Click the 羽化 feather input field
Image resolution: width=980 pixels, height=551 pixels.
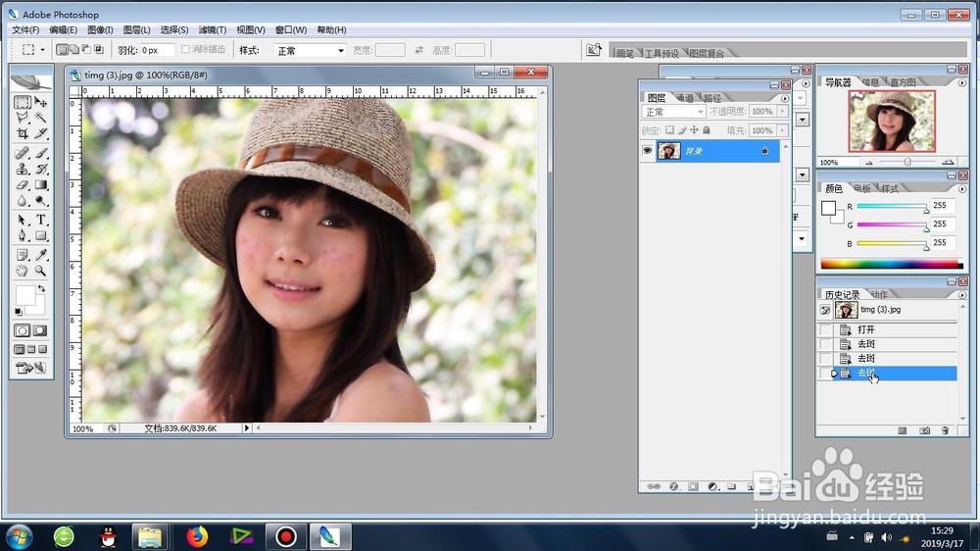click(x=156, y=50)
